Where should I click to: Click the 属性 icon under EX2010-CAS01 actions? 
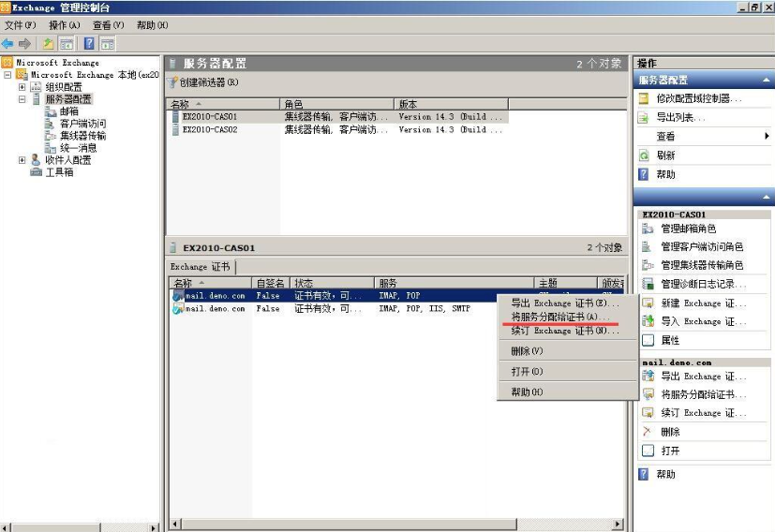648,340
